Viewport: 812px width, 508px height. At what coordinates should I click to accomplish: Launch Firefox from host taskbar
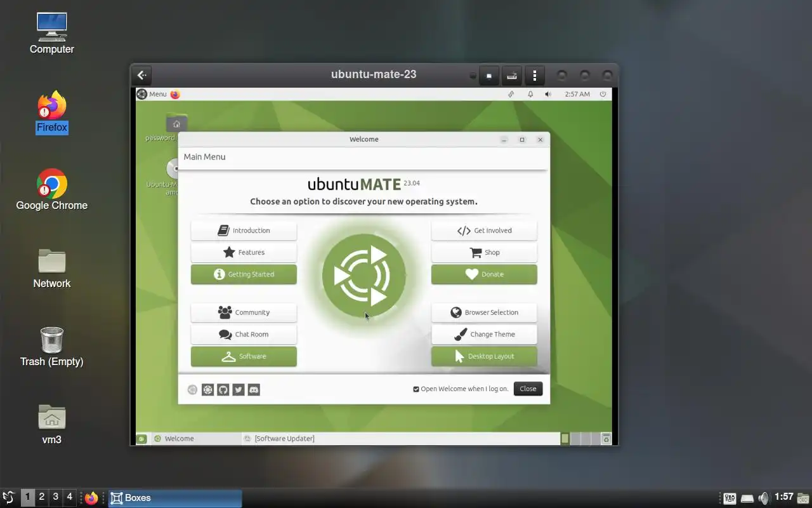point(91,498)
